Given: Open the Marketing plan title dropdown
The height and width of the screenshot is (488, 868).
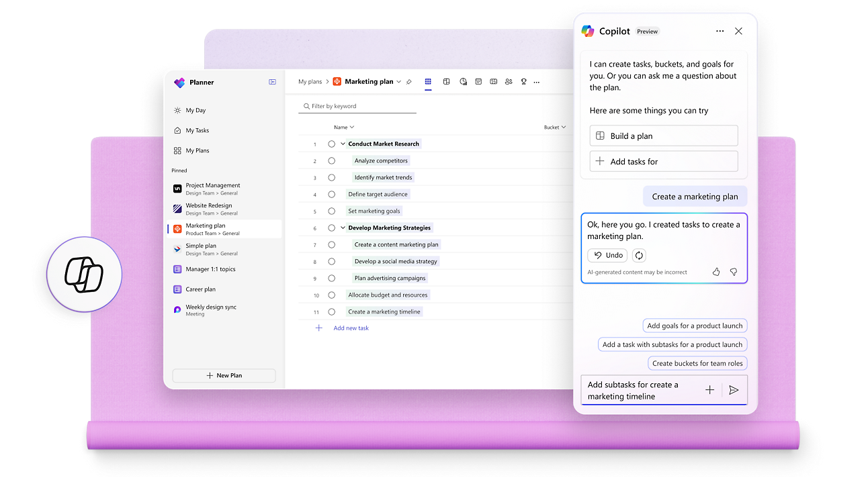Looking at the screenshot, I should [398, 82].
